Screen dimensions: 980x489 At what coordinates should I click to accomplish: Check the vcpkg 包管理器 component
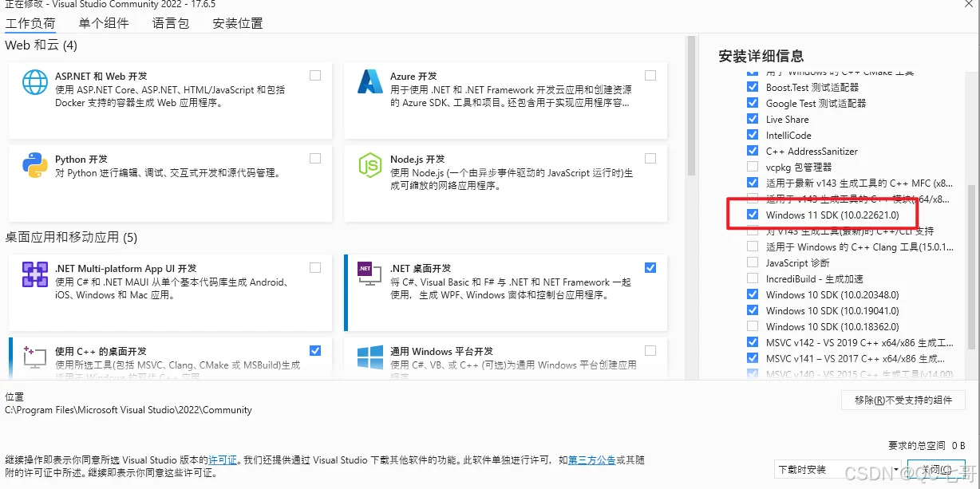tap(753, 167)
